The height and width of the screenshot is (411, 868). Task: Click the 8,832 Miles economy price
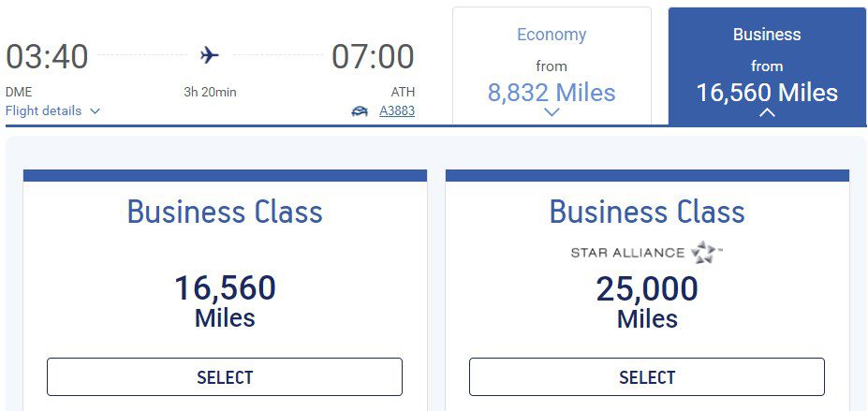click(x=552, y=93)
